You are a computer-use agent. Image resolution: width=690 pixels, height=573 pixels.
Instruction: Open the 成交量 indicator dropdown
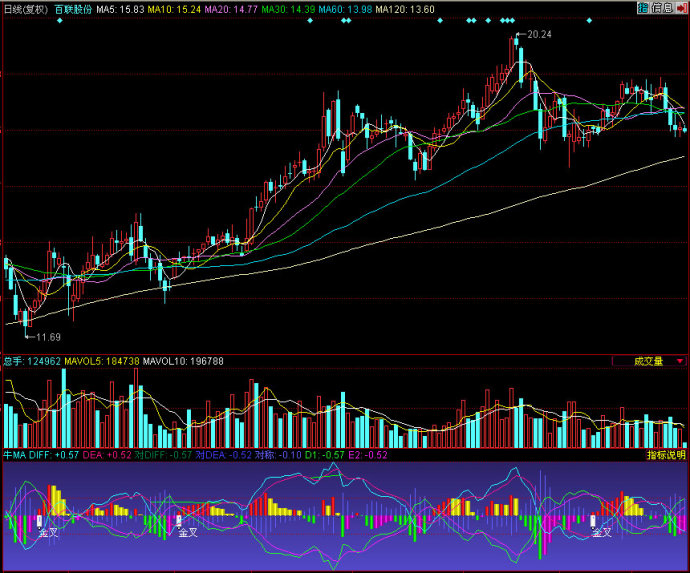coord(649,361)
